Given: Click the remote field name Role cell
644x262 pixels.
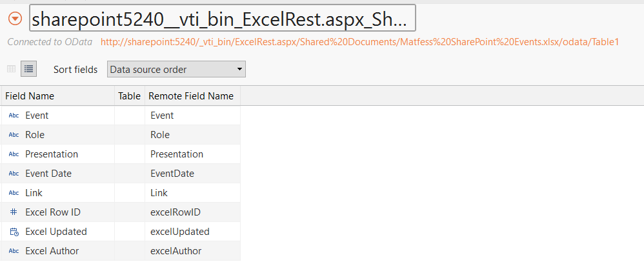Looking at the screenshot, I should pyautogui.click(x=193, y=135).
